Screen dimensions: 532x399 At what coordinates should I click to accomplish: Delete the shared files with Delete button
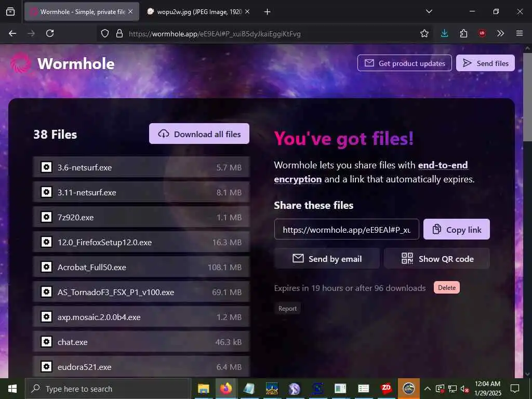(x=446, y=287)
